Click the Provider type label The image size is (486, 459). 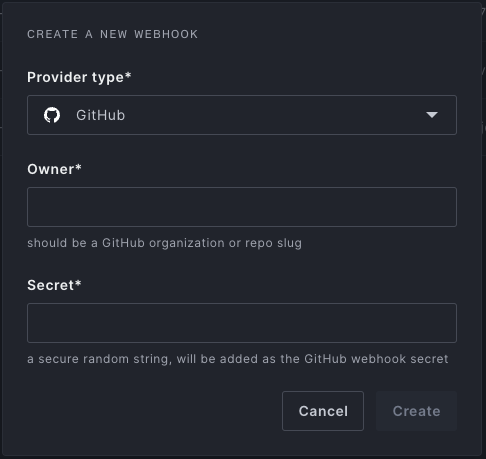click(x=79, y=77)
